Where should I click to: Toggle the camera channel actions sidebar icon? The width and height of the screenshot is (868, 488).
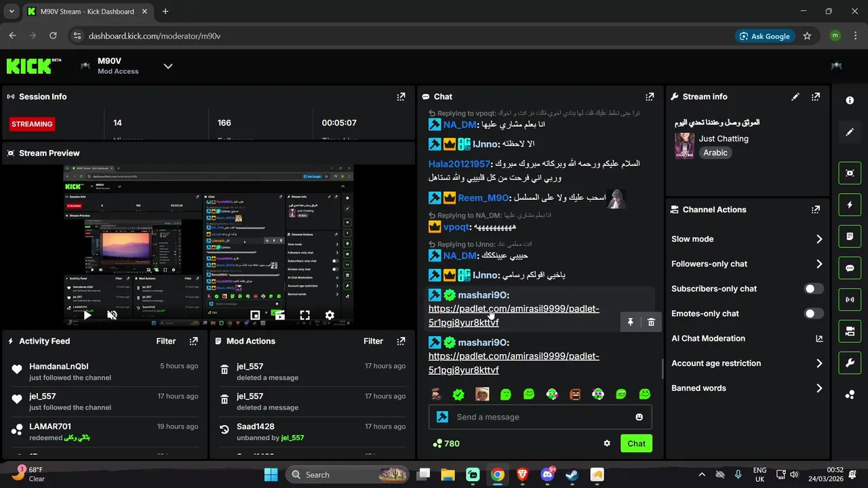tap(850, 331)
